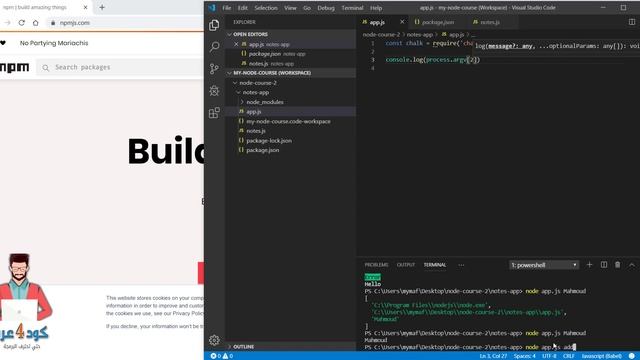Open the Explorer view in VS Code activity bar
The width and height of the screenshot is (640, 360).
[x=214, y=25]
